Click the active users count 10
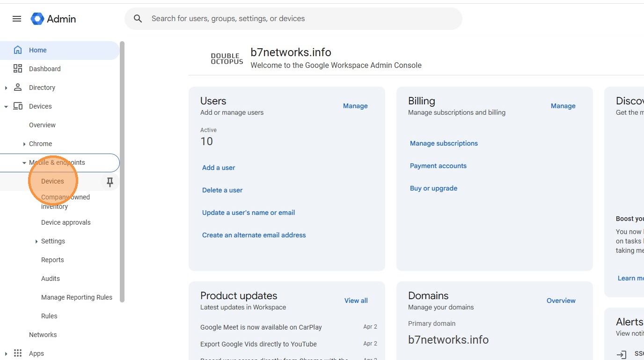 click(206, 141)
